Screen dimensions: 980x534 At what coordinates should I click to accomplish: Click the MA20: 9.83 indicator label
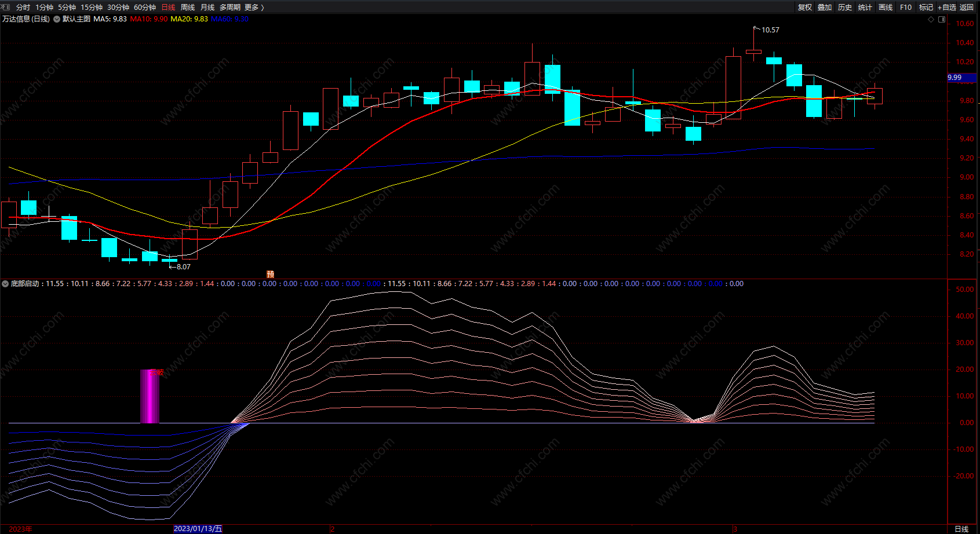[x=189, y=19]
